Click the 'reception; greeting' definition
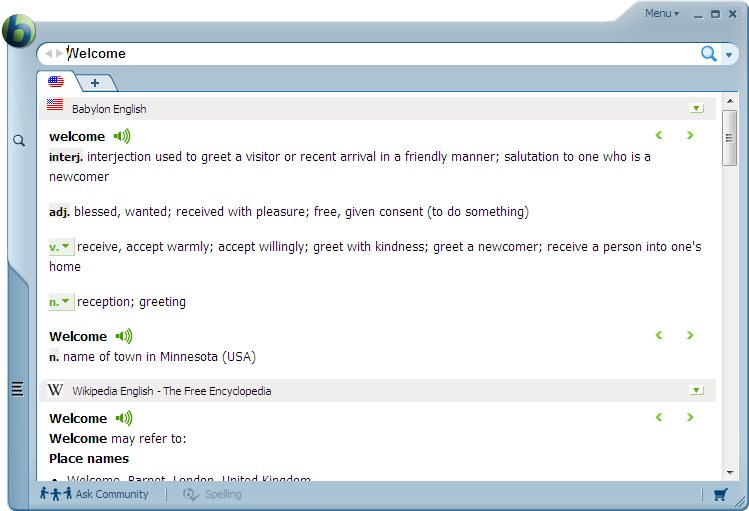Image resolution: width=749 pixels, height=511 pixels. click(x=131, y=302)
